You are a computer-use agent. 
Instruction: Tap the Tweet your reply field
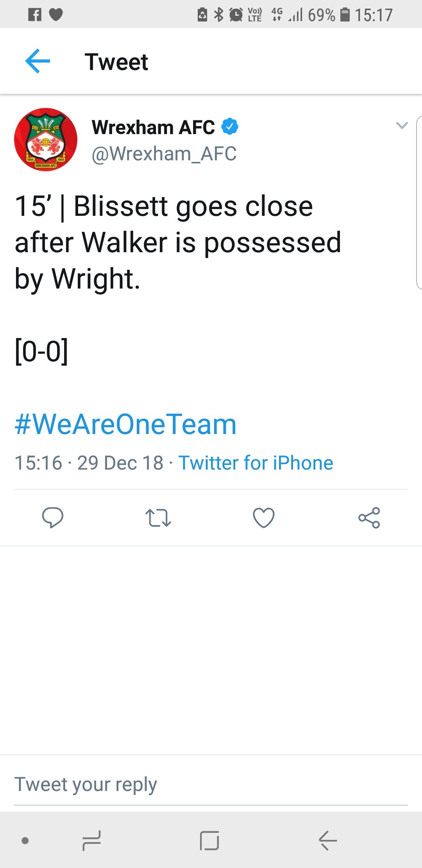[211, 785]
